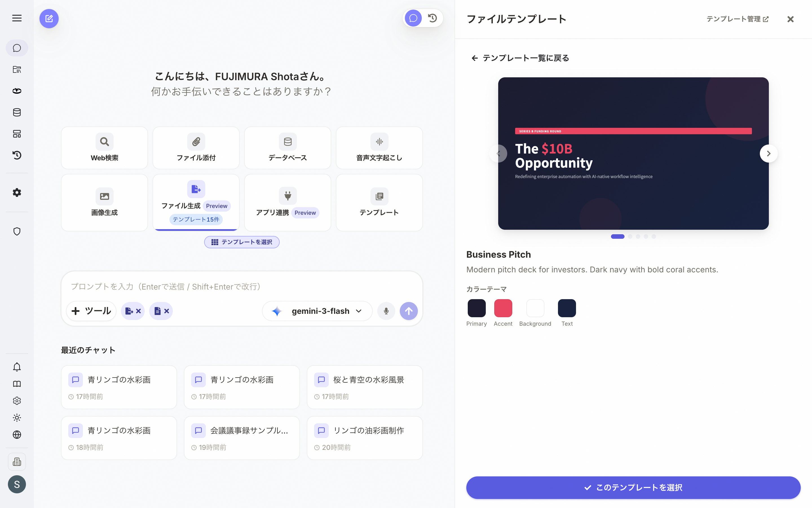Select the 音声文字起こし tool card
Viewport: 812px width, 508px height.
click(x=379, y=148)
